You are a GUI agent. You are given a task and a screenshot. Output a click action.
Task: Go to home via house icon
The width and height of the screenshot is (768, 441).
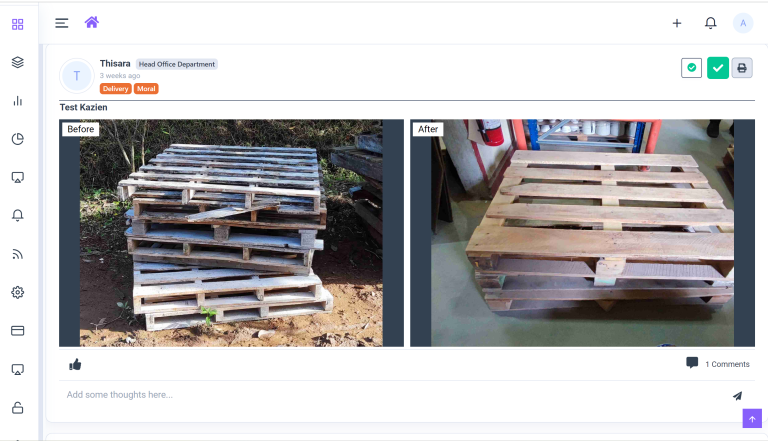pyautogui.click(x=92, y=22)
